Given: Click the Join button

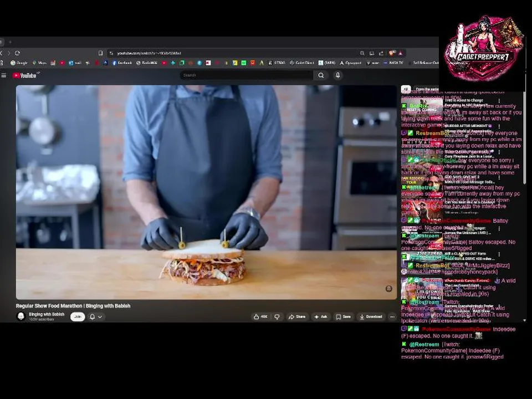Looking at the screenshot, I should pos(78,316).
